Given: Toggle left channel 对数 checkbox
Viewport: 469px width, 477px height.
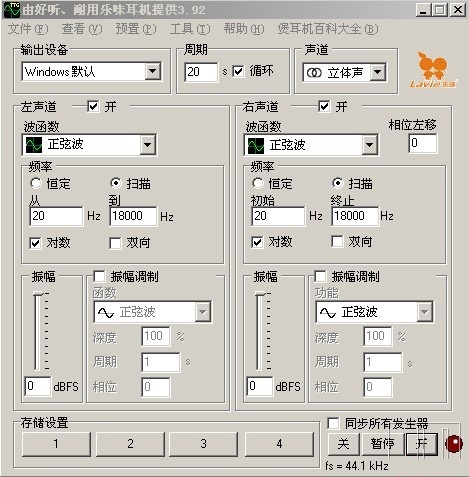Looking at the screenshot, I should tap(35, 243).
